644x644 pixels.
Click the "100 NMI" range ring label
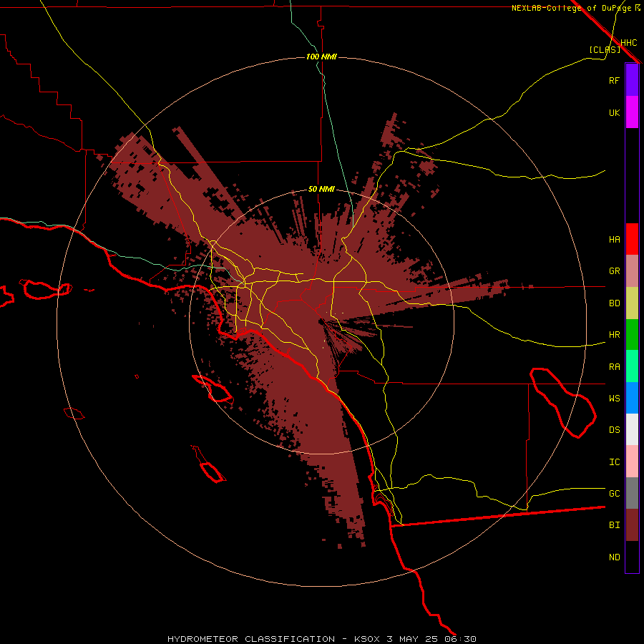click(321, 57)
